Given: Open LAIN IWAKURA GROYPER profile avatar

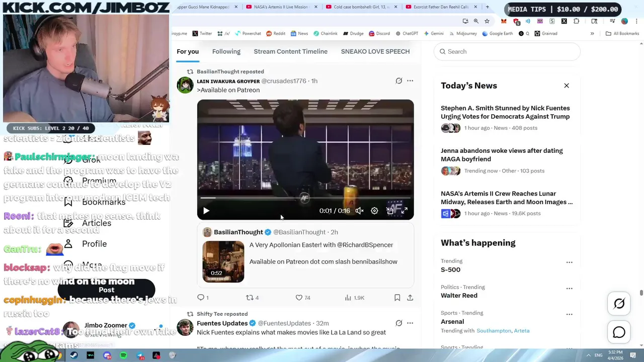Looking at the screenshot, I should 185,85.
